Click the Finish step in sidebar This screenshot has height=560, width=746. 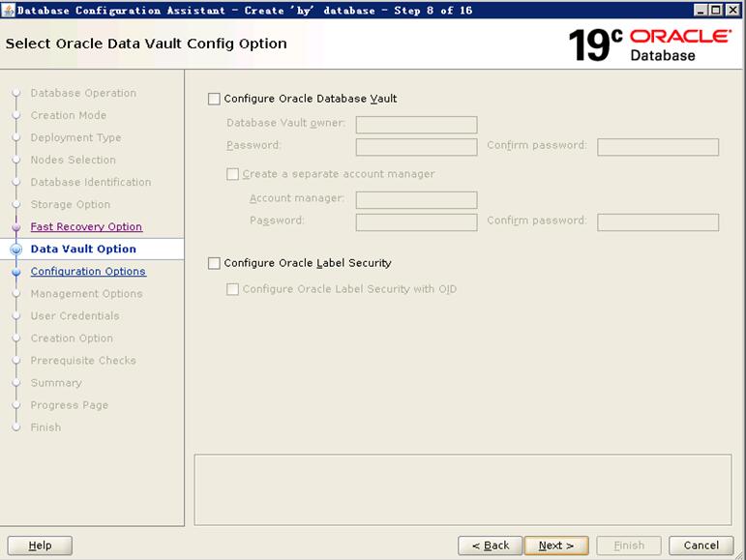45,427
